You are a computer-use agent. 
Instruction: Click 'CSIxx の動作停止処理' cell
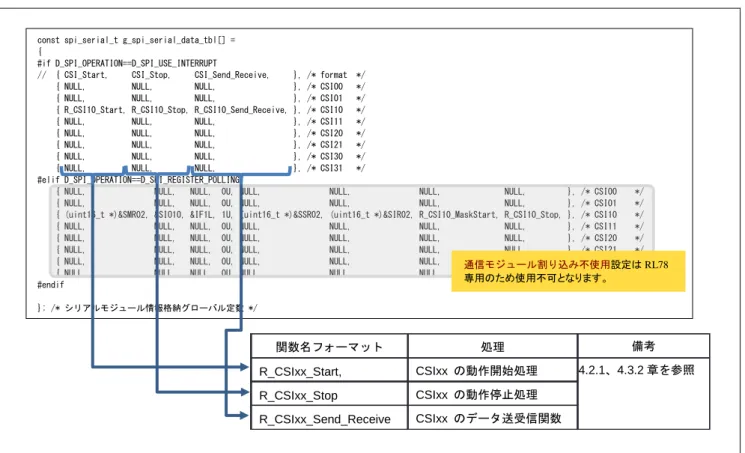493,395
